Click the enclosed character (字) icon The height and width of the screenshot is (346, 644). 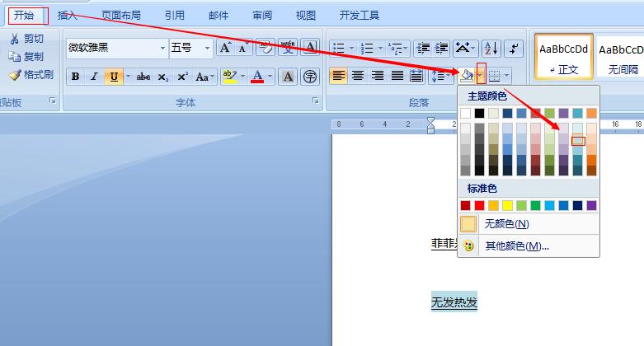point(310,77)
